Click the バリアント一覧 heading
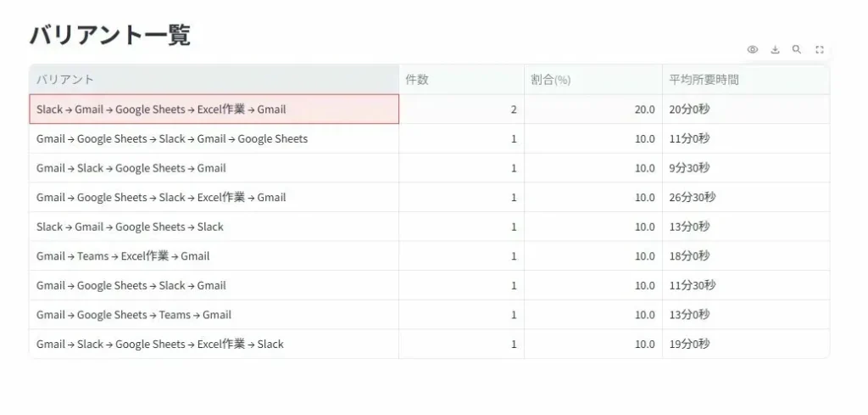This screenshot has height=415, width=868. (110, 35)
